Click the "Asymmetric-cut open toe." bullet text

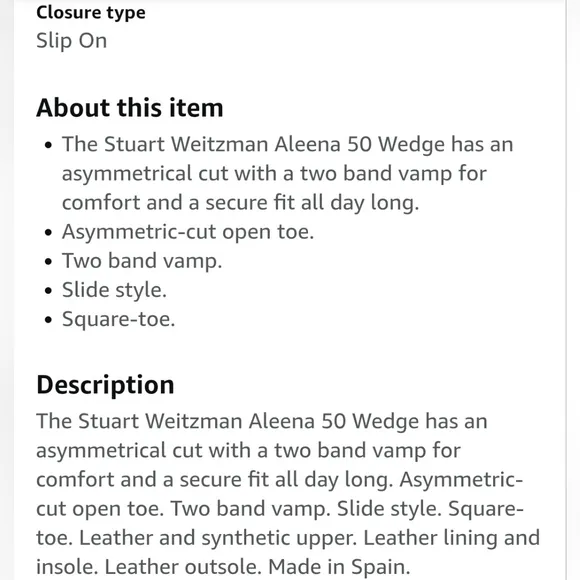[188, 232]
